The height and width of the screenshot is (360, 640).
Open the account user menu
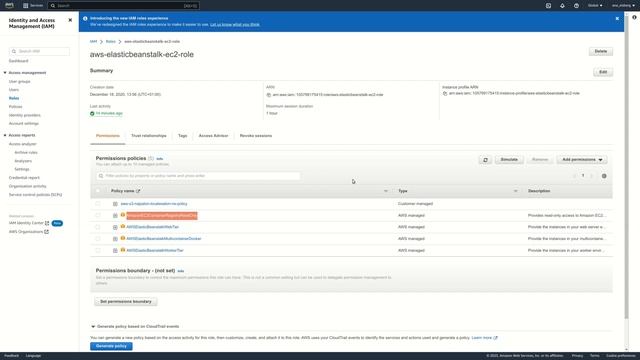623,6
